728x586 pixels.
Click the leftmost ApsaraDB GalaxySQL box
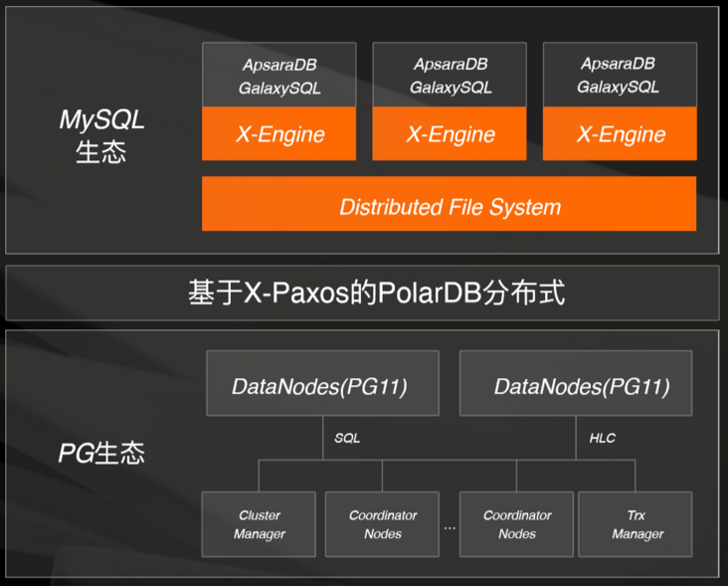pyautogui.click(x=279, y=76)
